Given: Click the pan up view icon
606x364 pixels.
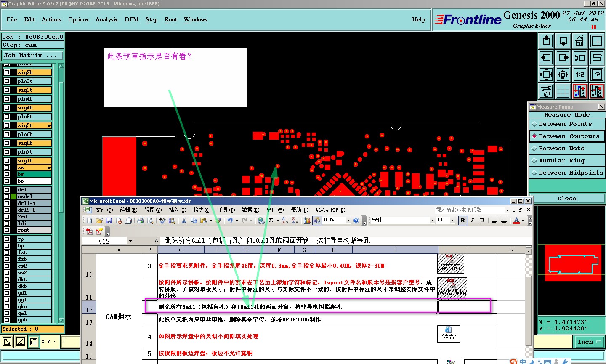Looking at the screenshot, I should (x=546, y=41).
